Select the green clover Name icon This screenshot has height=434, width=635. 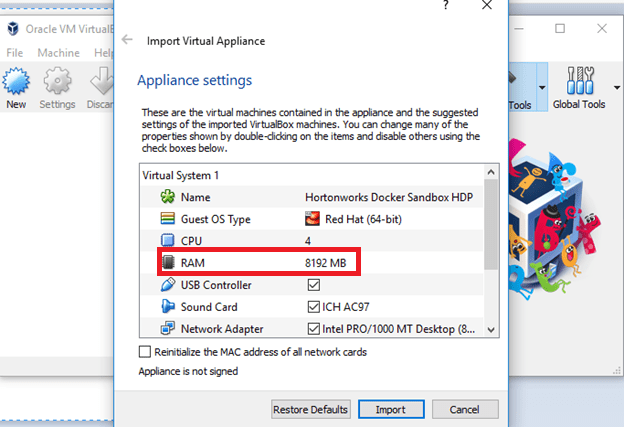click(x=167, y=197)
